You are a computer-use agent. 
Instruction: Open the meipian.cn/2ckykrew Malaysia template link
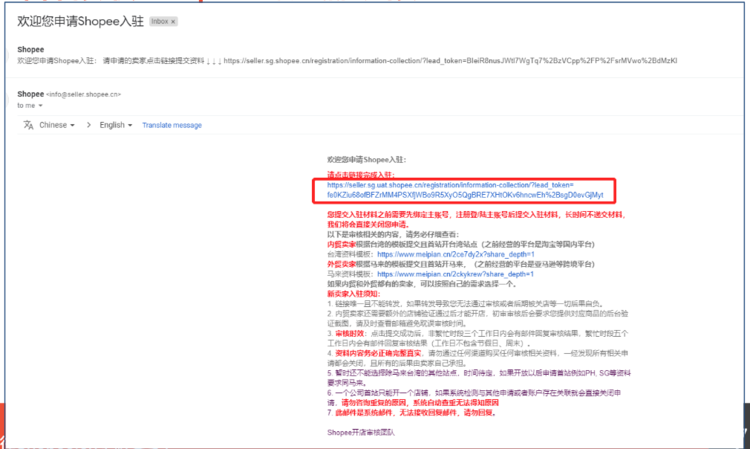455,274
